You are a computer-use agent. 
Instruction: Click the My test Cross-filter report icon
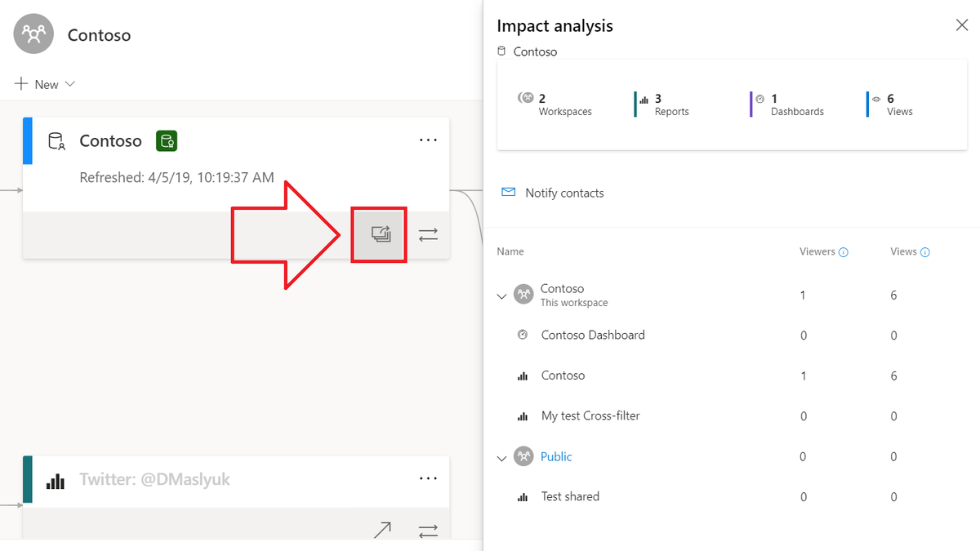[523, 416]
